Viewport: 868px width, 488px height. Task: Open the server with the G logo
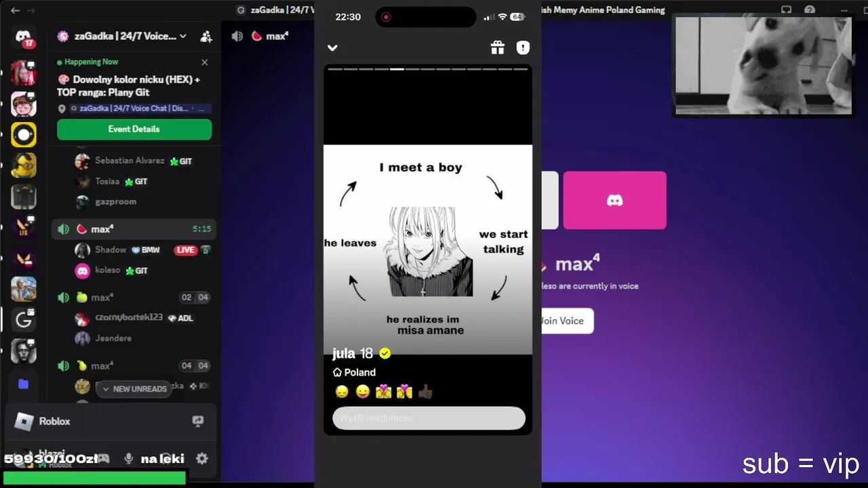tap(24, 320)
